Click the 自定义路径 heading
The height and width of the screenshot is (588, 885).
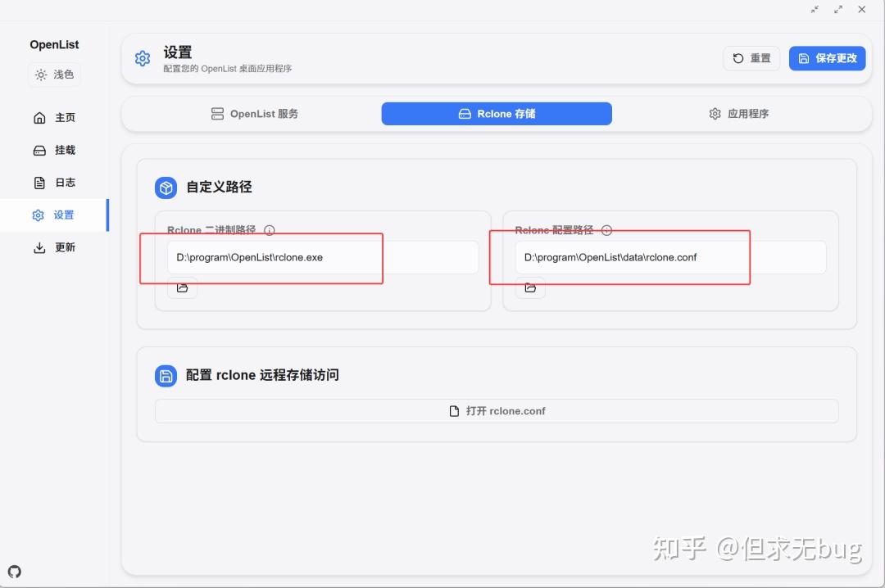tap(219, 187)
